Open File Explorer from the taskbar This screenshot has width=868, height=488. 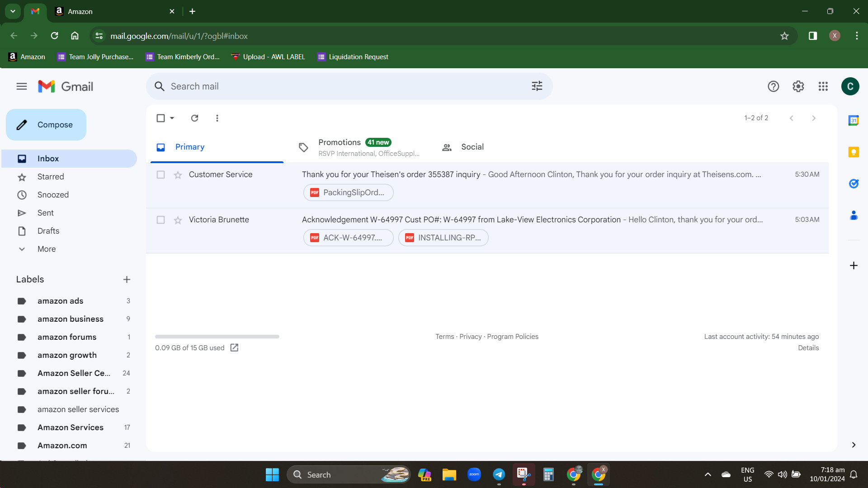click(449, 474)
